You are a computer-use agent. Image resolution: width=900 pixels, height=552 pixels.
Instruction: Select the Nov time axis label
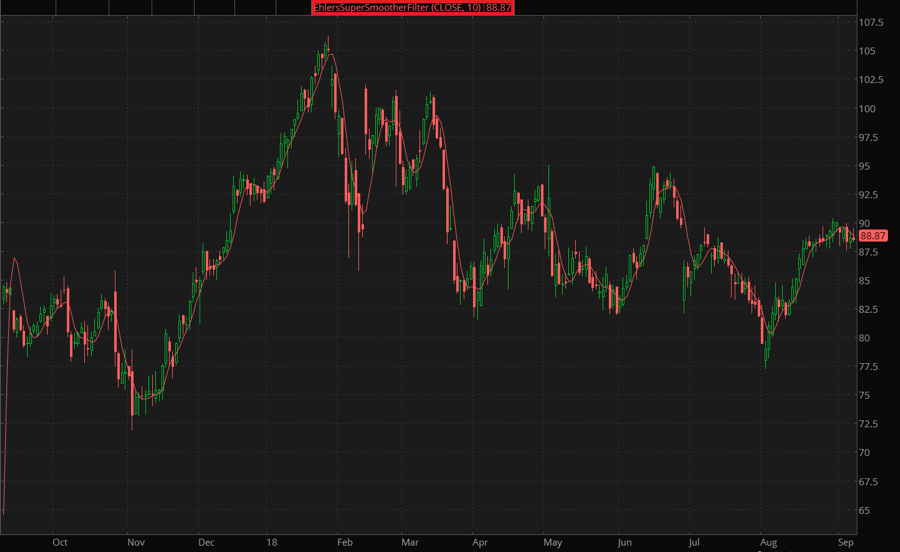point(136,542)
